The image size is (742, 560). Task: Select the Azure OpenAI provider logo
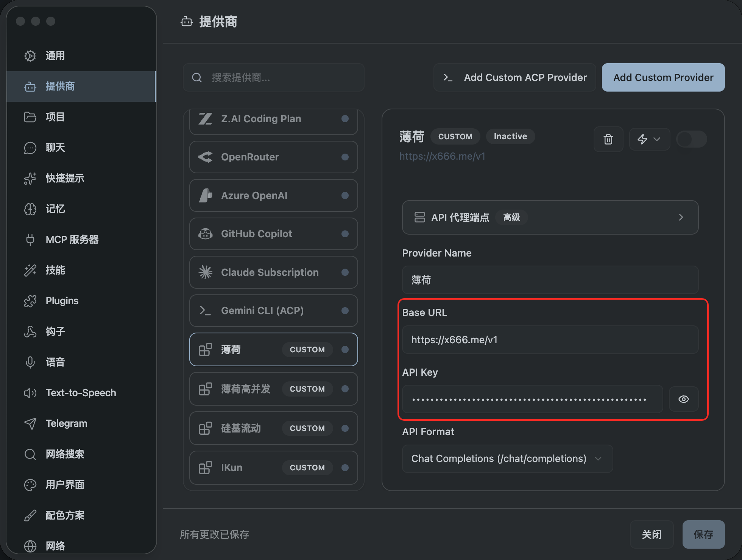click(x=206, y=196)
